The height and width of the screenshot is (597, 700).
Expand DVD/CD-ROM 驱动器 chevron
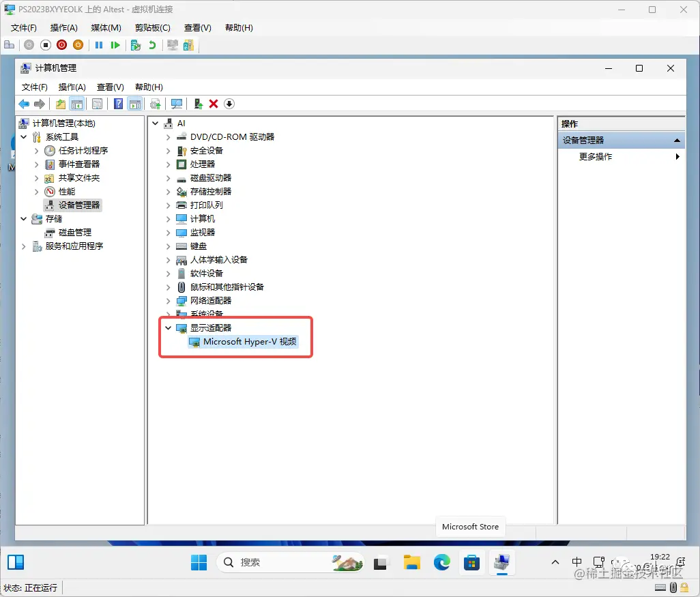(x=168, y=137)
